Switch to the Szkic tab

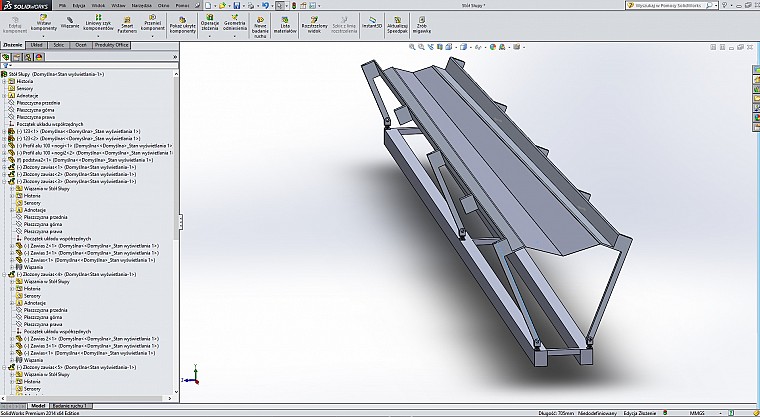59,45
